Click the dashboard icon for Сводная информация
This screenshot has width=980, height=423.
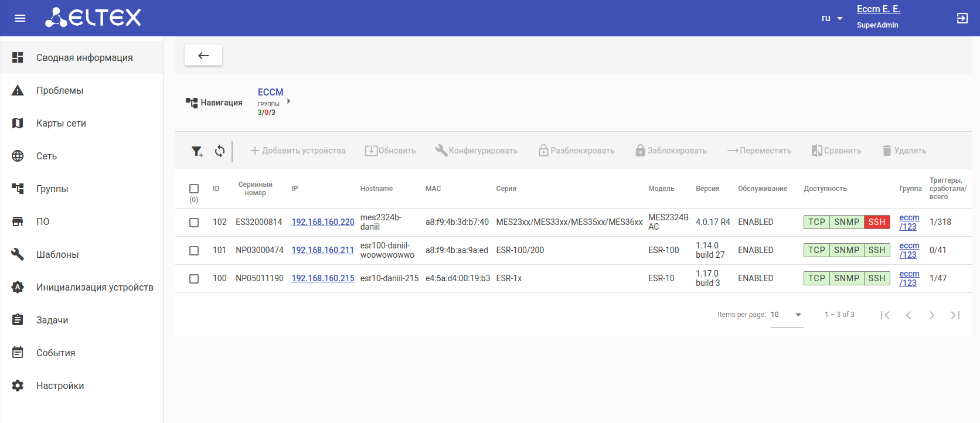(x=18, y=57)
